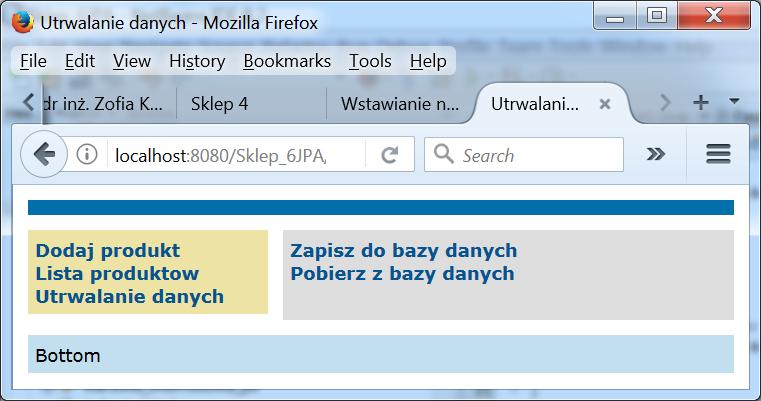Image resolution: width=761 pixels, height=401 pixels.
Task: Click Pobierz z bazy danych link
Action: click(x=402, y=273)
